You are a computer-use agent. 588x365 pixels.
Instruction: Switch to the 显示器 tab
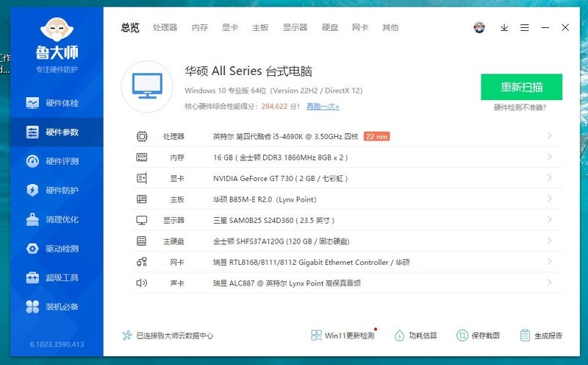[x=295, y=27]
